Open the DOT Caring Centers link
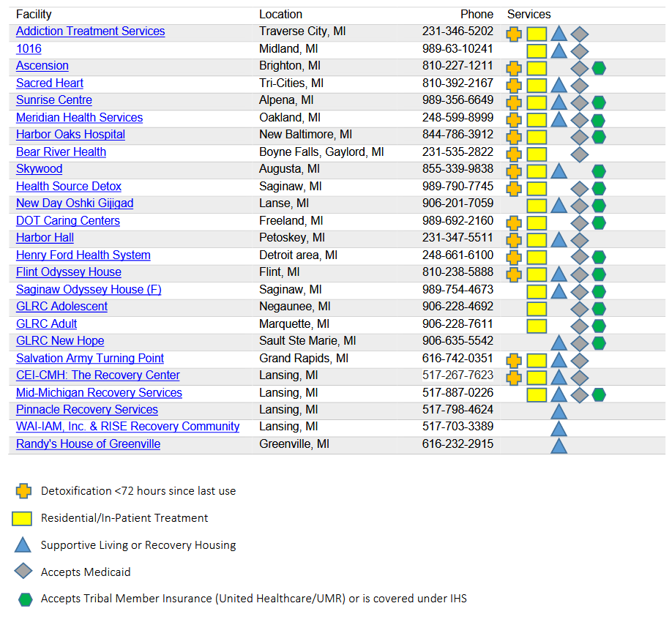The image size is (672, 625). pyautogui.click(x=68, y=220)
